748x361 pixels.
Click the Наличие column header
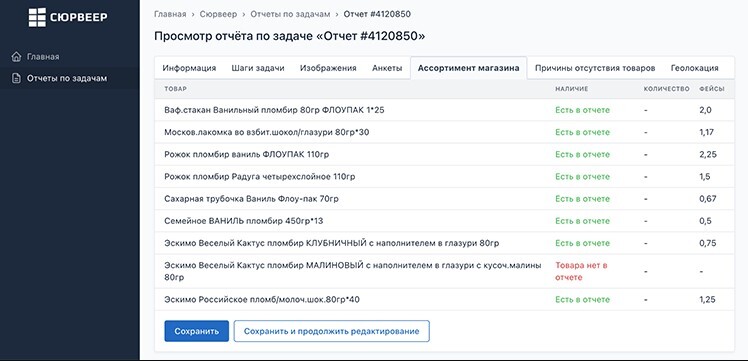[x=571, y=89]
